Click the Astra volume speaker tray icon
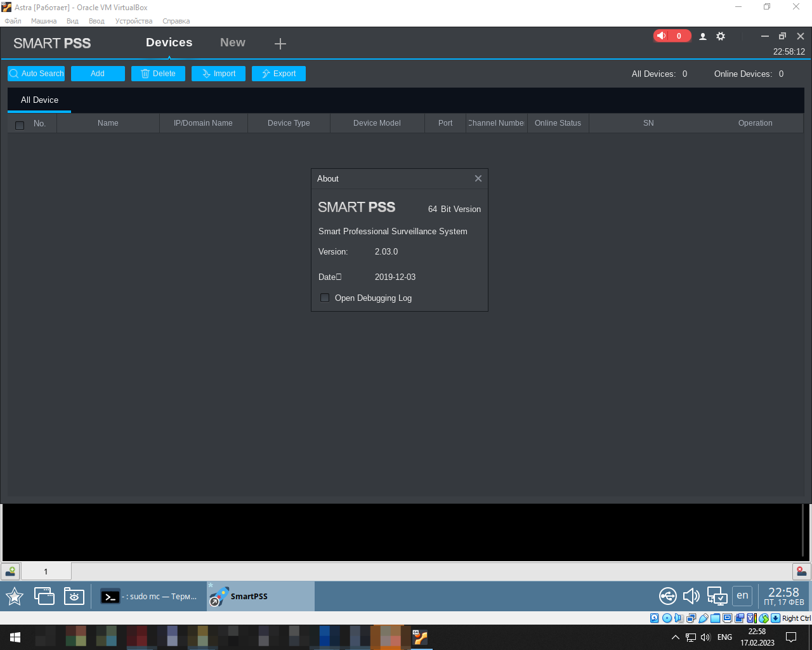812x650 pixels. 691,596
